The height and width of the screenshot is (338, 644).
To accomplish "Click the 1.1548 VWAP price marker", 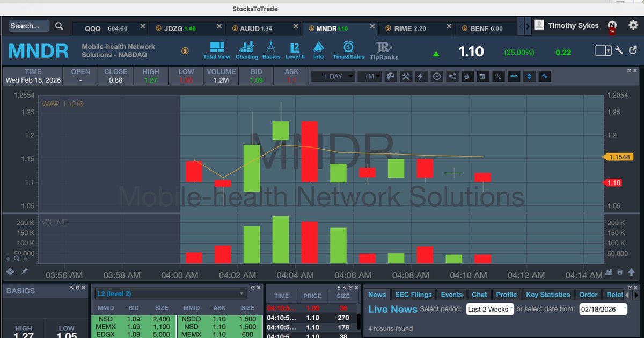I will click(x=619, y=157).
